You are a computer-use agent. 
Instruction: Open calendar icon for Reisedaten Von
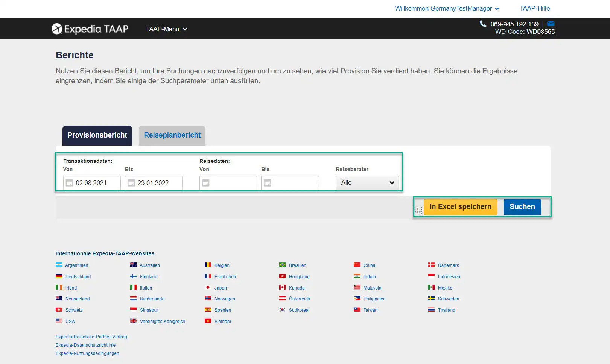tap(205, 183)
